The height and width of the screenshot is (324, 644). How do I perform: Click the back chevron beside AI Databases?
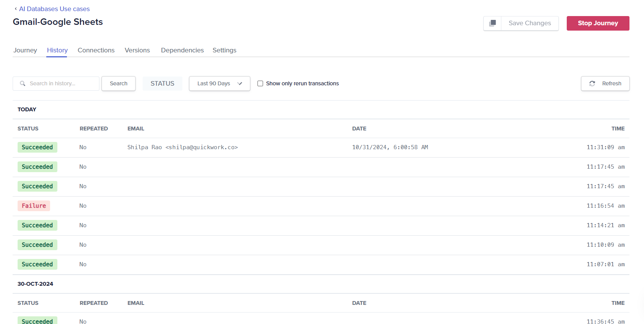16,9
